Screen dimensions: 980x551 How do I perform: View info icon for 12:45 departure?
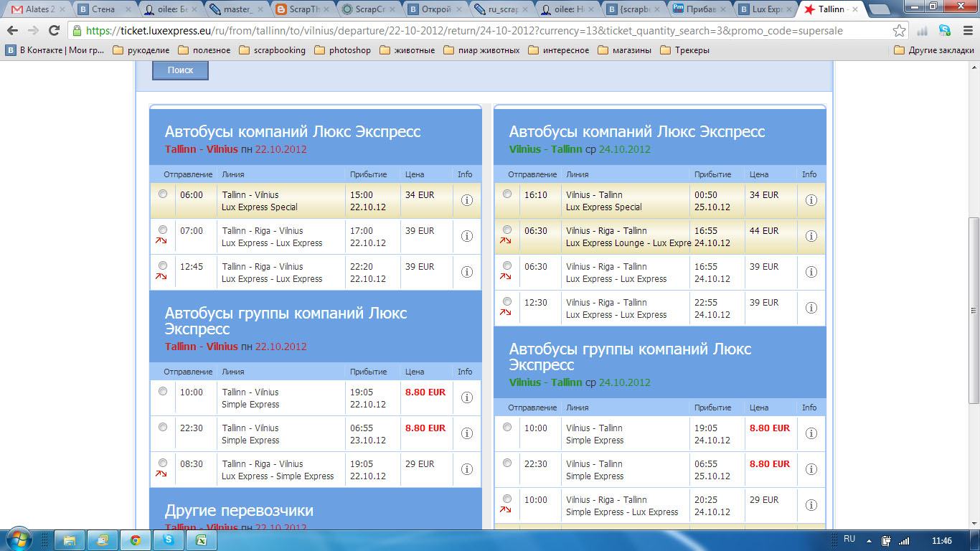(467, 273)
